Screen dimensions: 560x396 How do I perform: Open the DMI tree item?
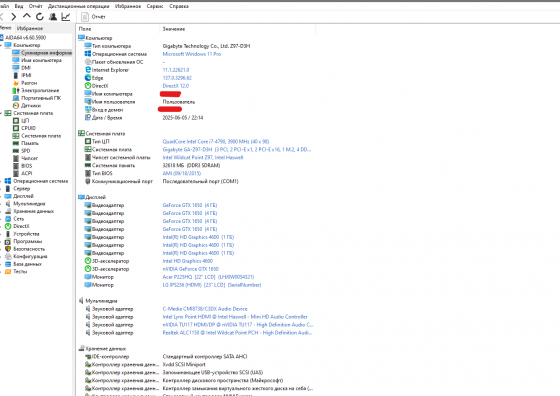click(26, 68)
